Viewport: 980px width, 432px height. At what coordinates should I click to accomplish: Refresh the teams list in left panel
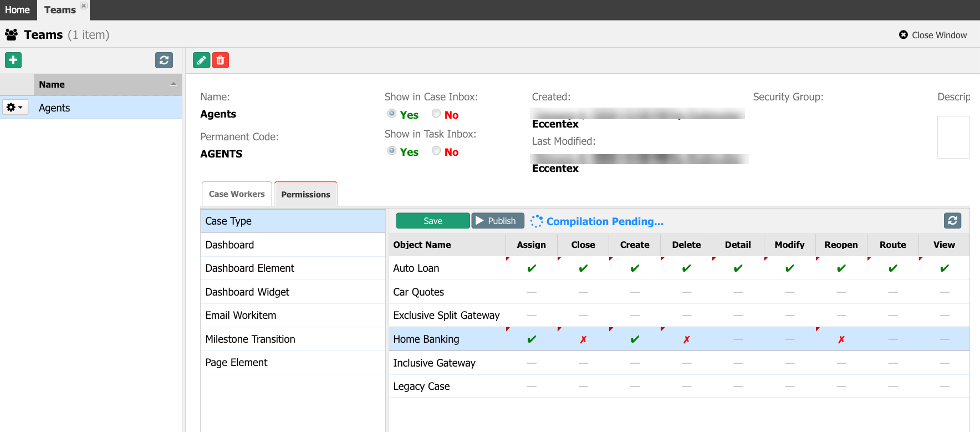coord(164,60)
